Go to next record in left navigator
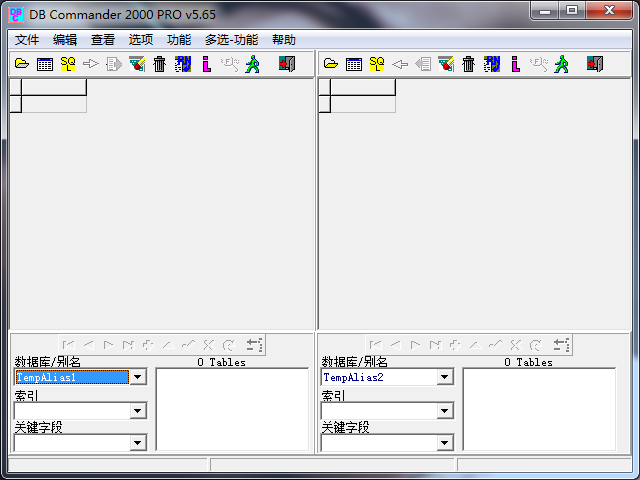Viewport: 640px width, 480px height. (109, 345)
